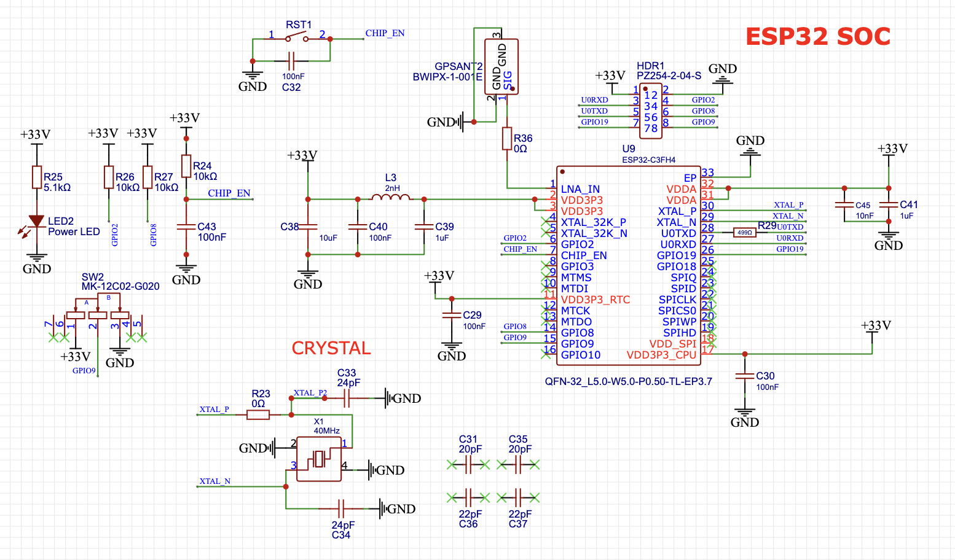The image size is (955, 560).
Task: Select the SPICLK pin label on U9
Action: click(677, 300)
